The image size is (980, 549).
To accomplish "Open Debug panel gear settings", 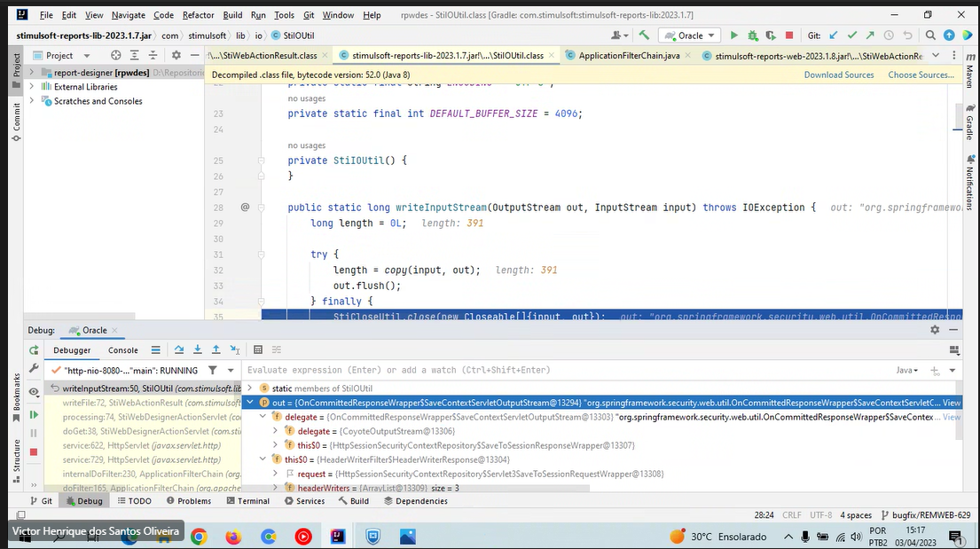I will [935, 330].
